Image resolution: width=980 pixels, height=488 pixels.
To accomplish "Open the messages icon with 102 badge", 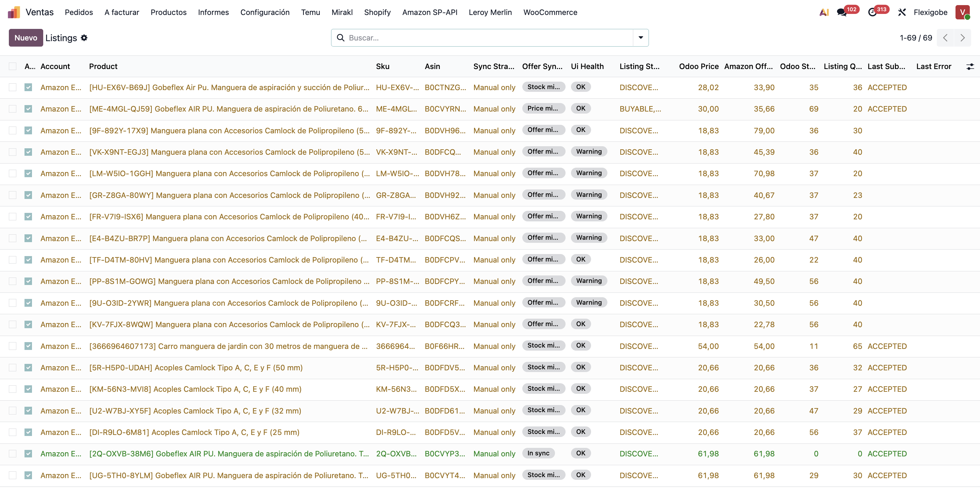I will point(842,12).
